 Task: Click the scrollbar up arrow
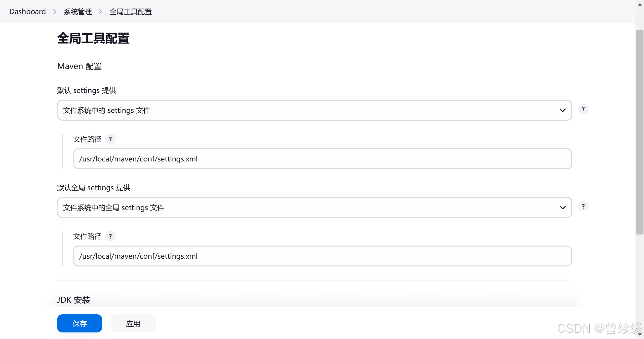tap(639, 4)
